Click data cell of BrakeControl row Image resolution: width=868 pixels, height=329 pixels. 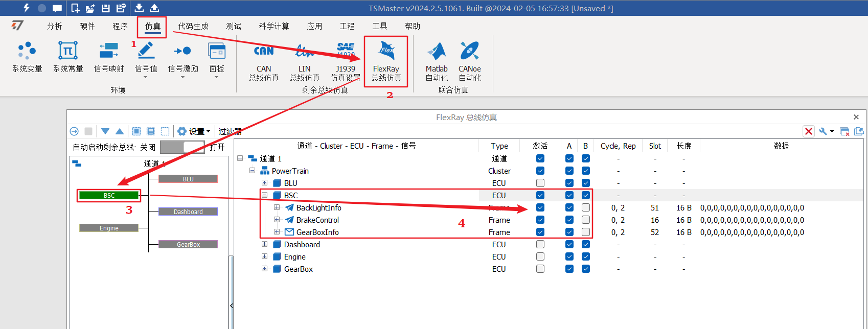click(781, 220)
